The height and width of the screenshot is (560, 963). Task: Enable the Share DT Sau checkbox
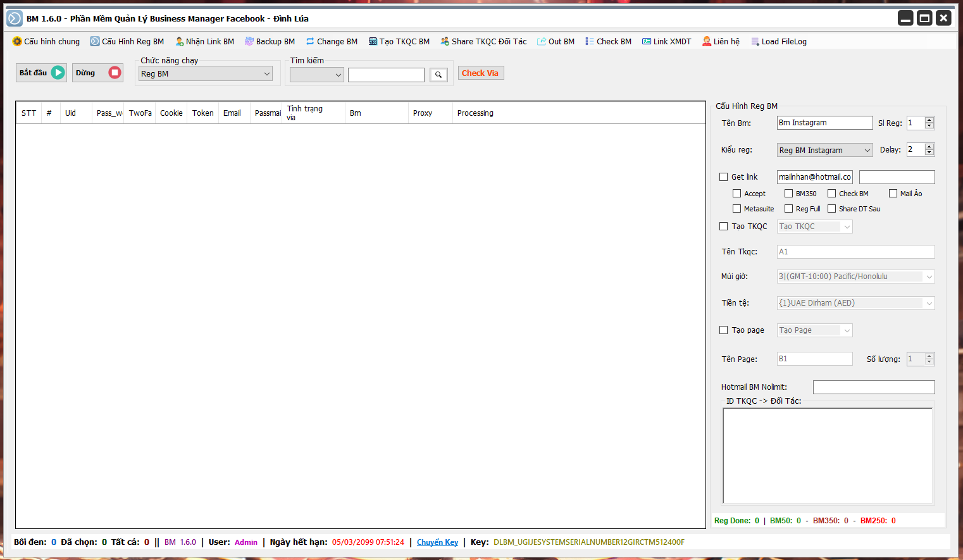pos(831,209)
